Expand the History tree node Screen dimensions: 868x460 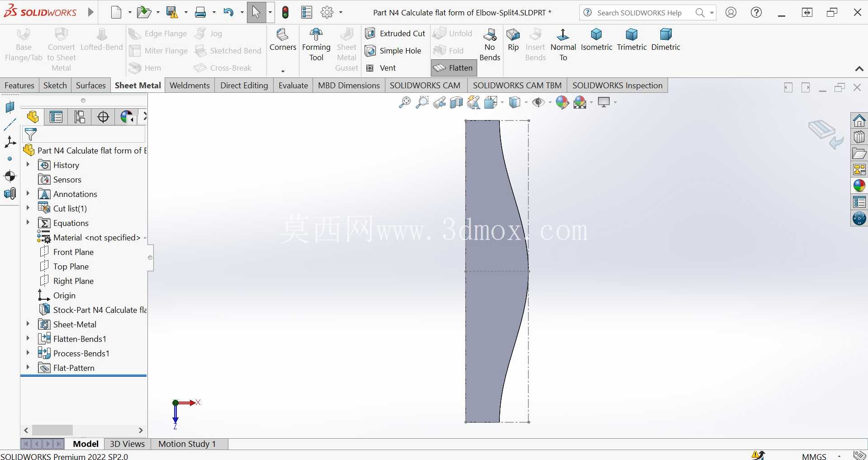[28, 164]
